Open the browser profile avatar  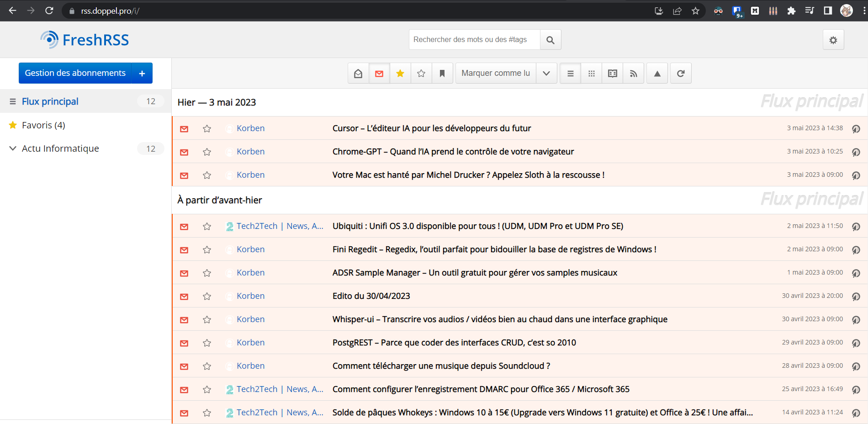(847, 11)
